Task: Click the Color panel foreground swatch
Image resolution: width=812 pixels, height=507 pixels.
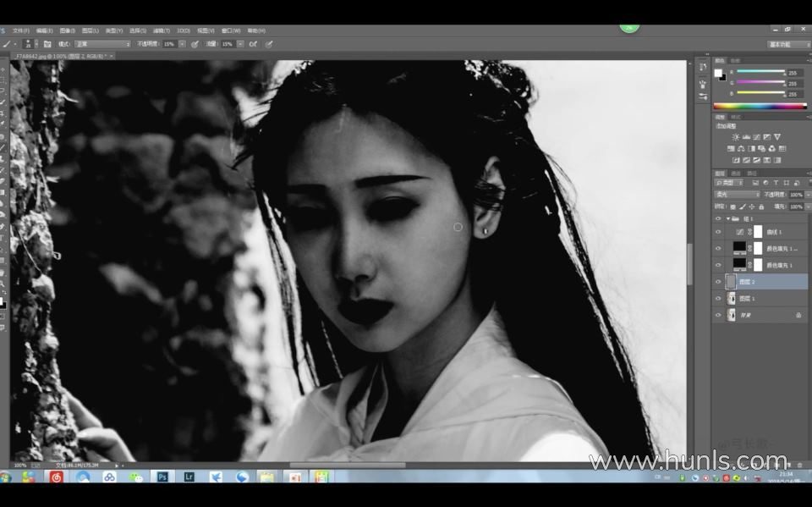Action: pos(718,73)
